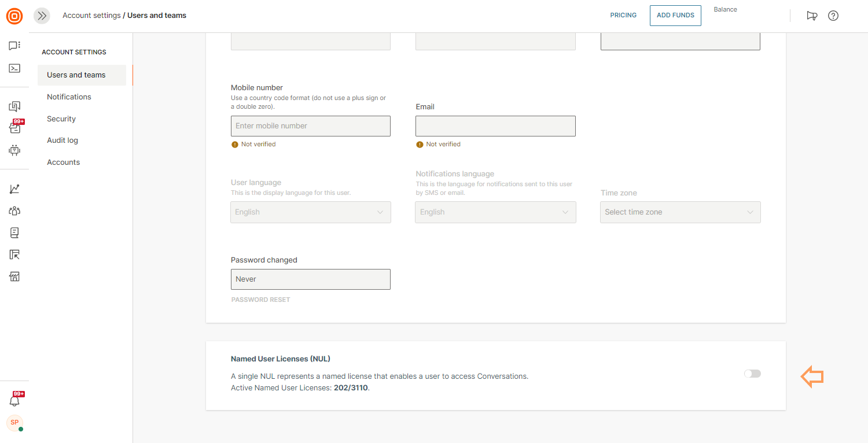Open the Notifications language dropdown
Screen dimensions: 868x443
click(x=495, y=212)
